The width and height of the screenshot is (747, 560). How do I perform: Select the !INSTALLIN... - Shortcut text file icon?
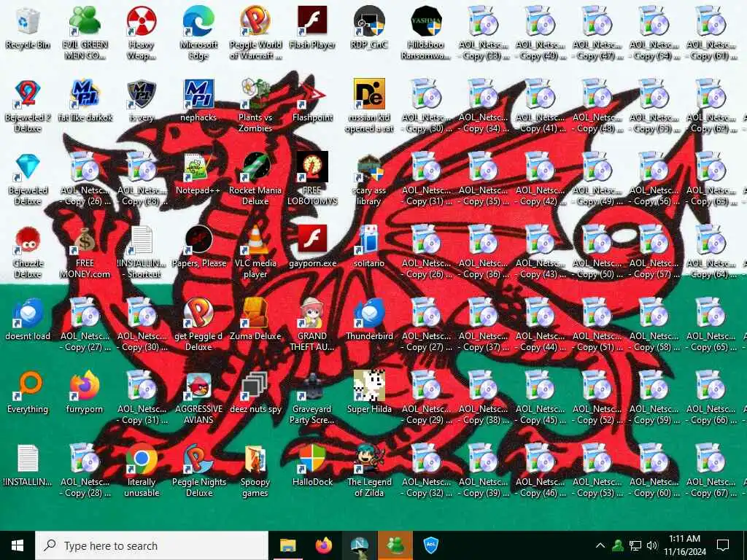142,241
